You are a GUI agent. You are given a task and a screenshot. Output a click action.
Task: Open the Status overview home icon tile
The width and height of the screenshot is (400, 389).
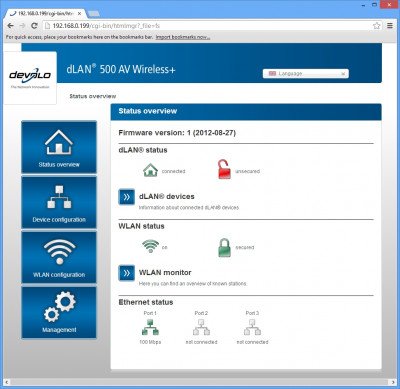[59, 147]
